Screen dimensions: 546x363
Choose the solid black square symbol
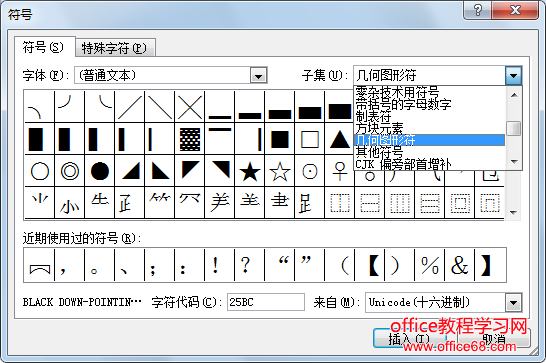click(280, 139)
